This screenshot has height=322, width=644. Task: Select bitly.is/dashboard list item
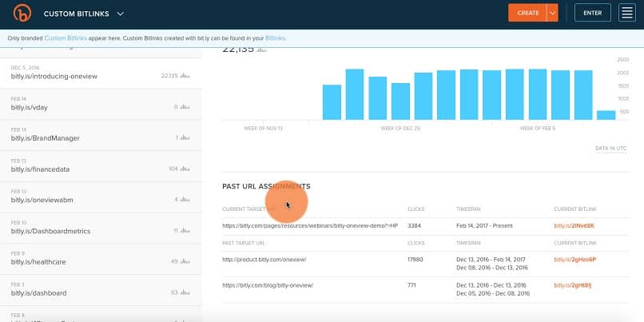pyautogui.click(x=101, y=290)
